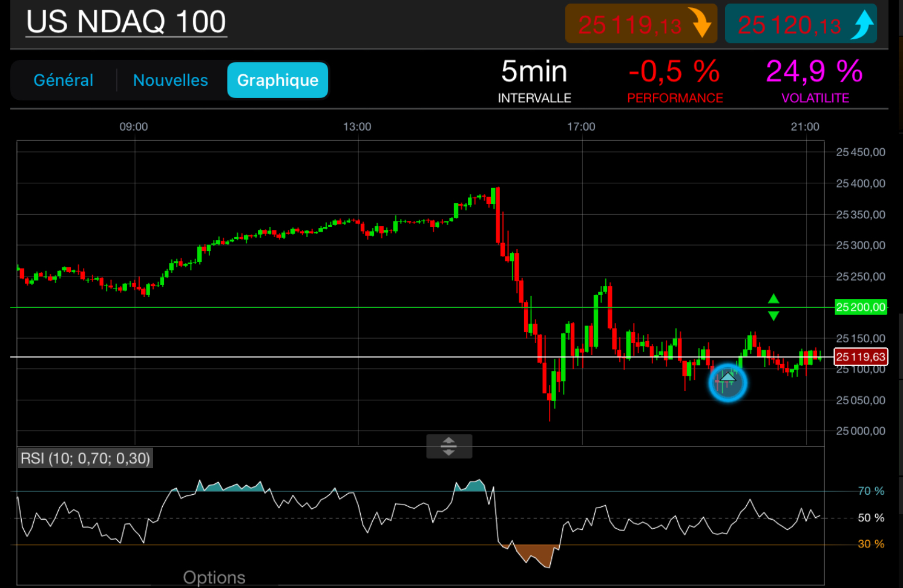The height and width of the screenshot is (588, 903).
Task: Click the 25 000,00 price axis label
Action: pos(861,431)
